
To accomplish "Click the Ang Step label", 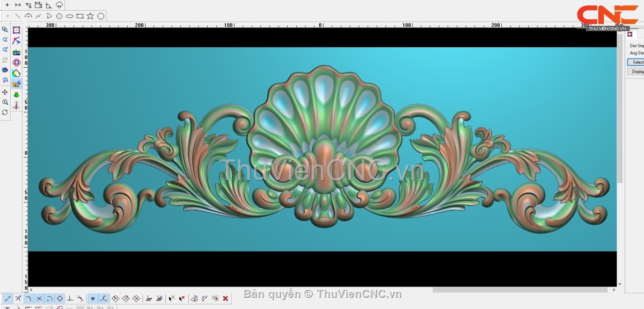I will 637,53.
